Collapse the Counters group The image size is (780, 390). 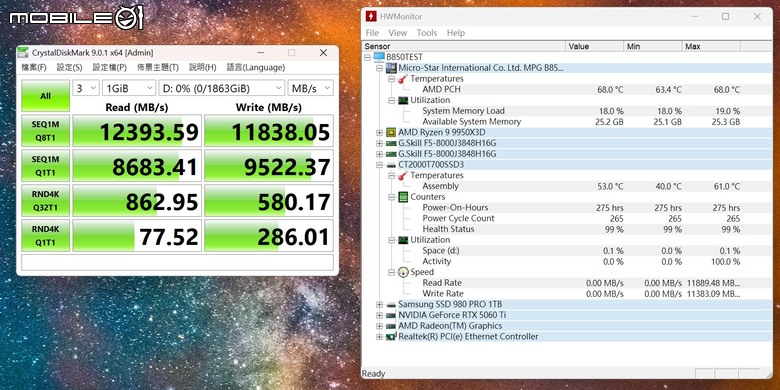click(391, 197)
